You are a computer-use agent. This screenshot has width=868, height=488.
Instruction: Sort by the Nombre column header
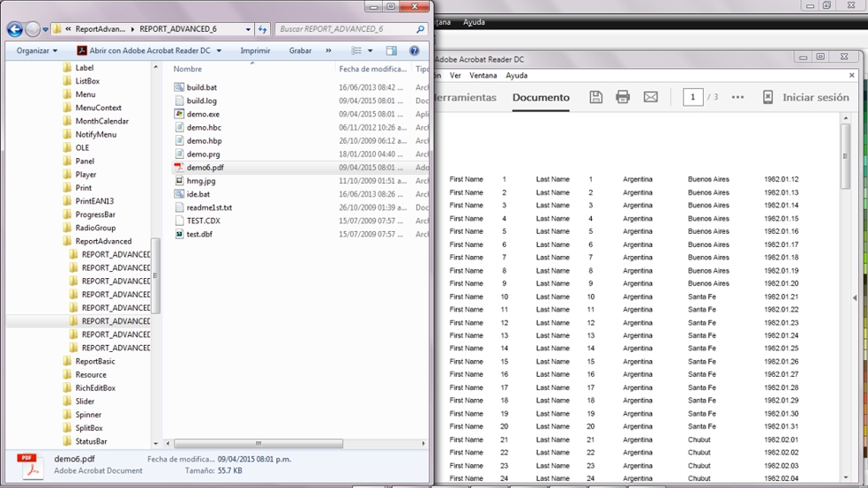click(188, 69)
